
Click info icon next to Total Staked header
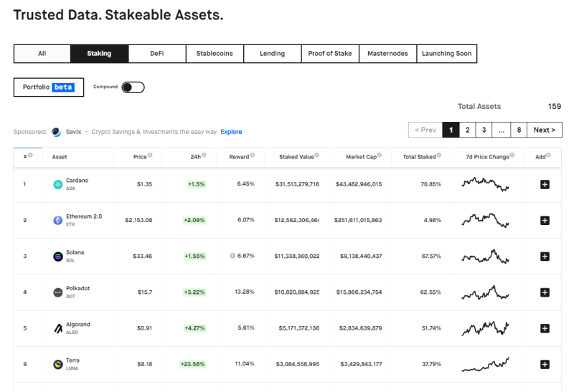click(x=439, y=155)
